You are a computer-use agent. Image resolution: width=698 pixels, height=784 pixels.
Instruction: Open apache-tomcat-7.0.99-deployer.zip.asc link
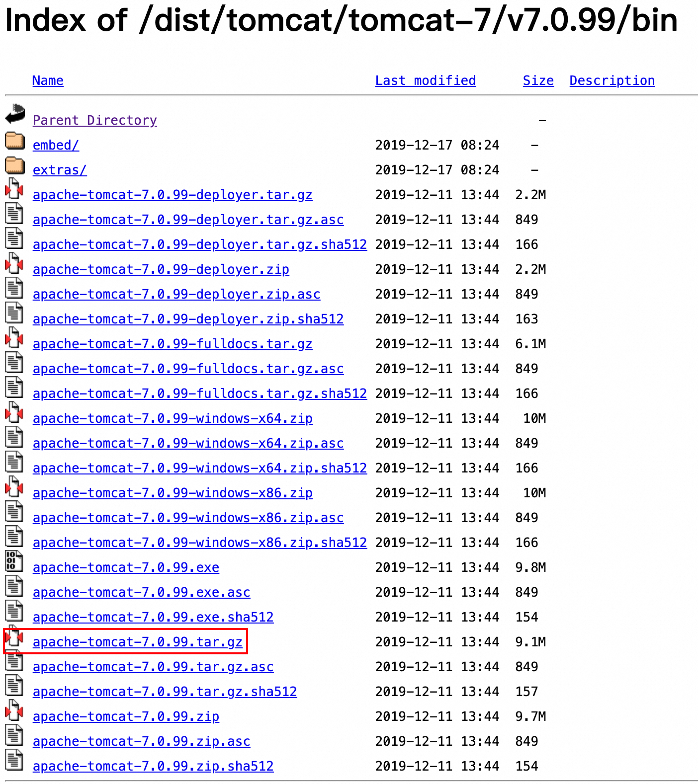[x=176, y=294]
